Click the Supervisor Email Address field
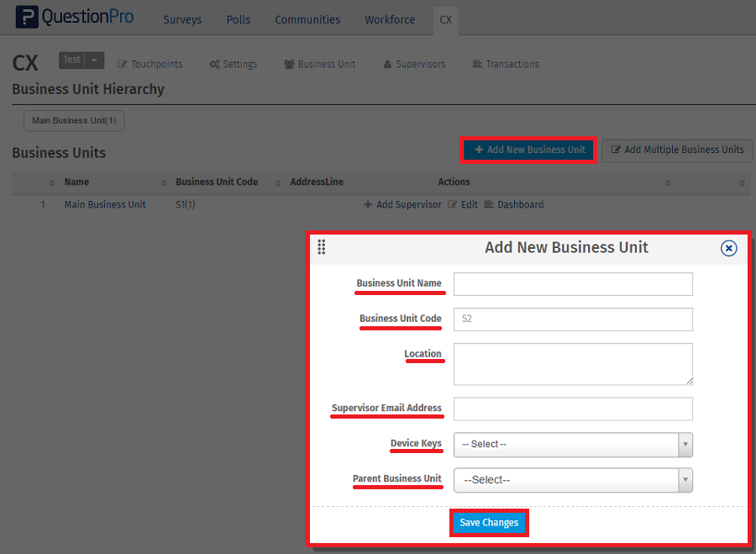Image resolution: width=756 pixels, height=554 pixels. pyautogui.click(x=573, y=409)
